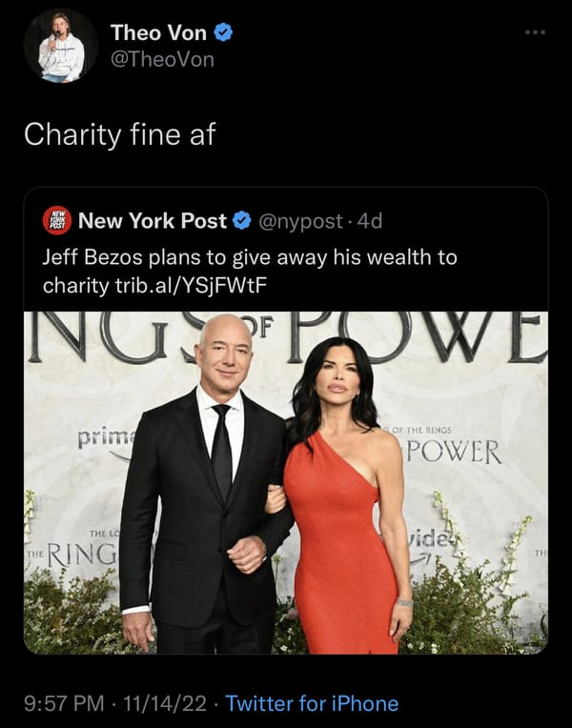
Task: Visit the @TheoVon handle
Action: [162, 59]
